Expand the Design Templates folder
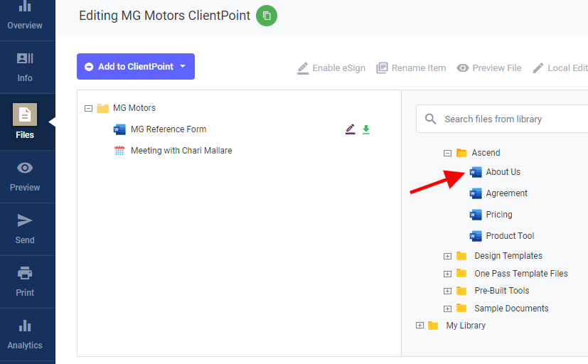588x364 pixels. (x=447, y=257)
